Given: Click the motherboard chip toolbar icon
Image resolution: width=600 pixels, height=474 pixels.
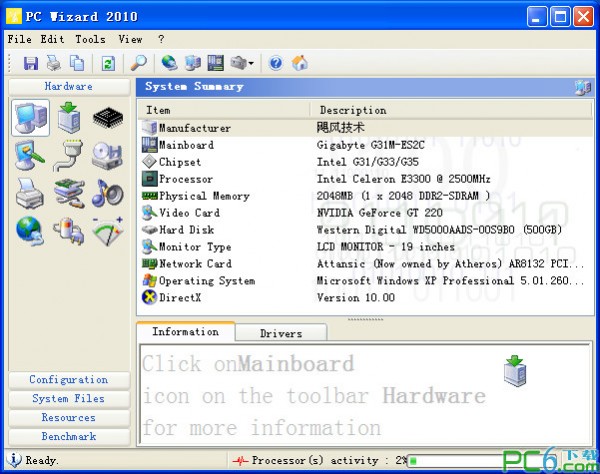Looking at the screenshot, I should pyautogui.click(x=215, y=63).
